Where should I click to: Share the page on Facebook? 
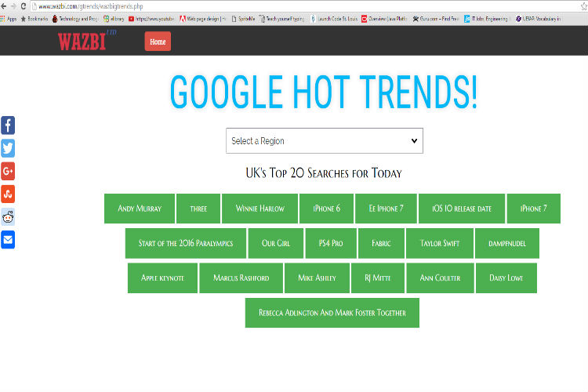(x=8, y=125)
